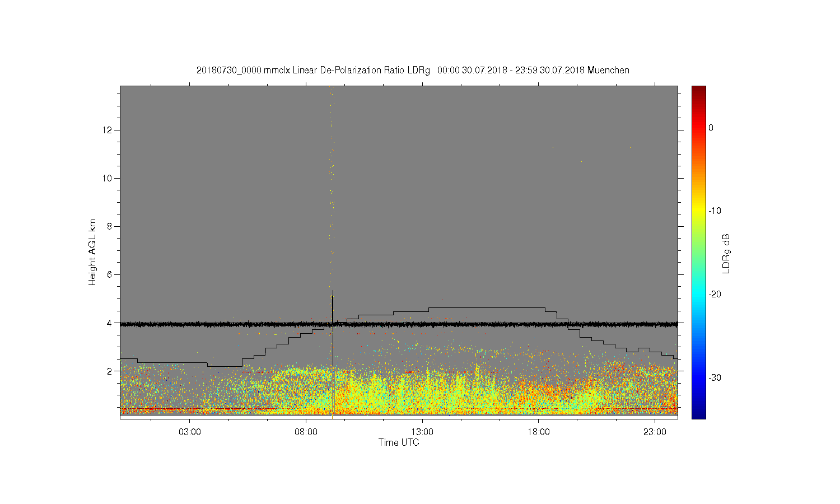The height and width of the screenshot is (504, 840).
Task: Click the height axis tick label 8
Action: (111, 226)
